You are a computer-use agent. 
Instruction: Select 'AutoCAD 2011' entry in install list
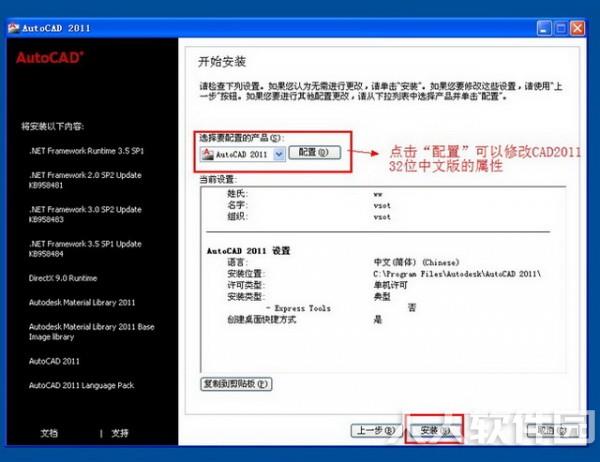pos(54,361)
